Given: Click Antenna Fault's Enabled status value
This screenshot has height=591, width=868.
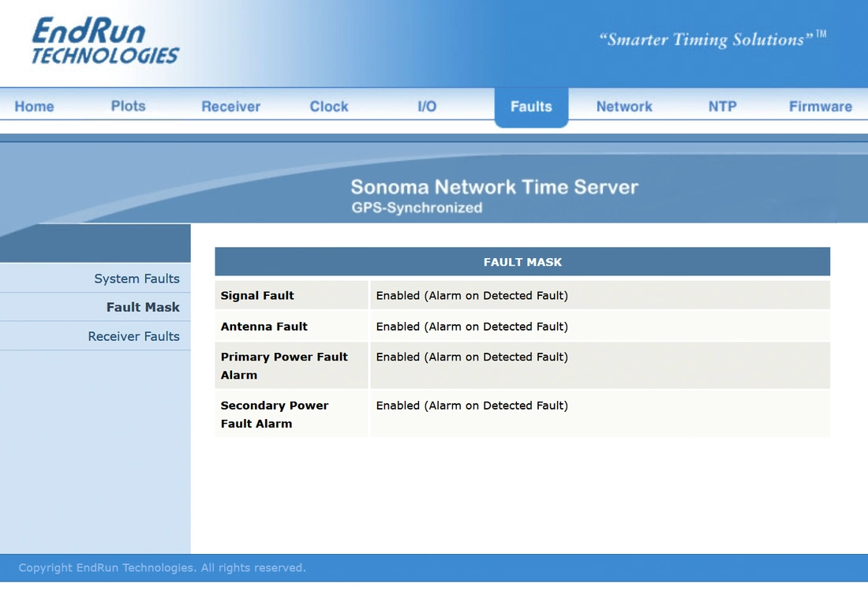Looking at the screenshot, I should tap(472, 327).
